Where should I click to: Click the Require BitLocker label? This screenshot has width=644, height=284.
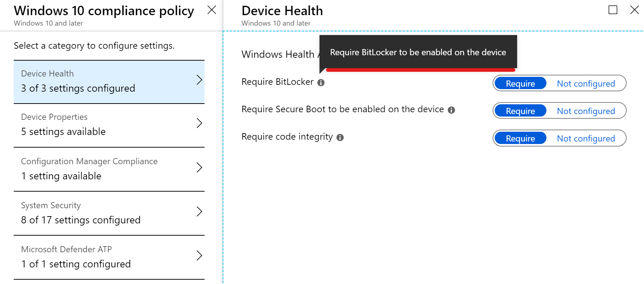click(278, 82)
